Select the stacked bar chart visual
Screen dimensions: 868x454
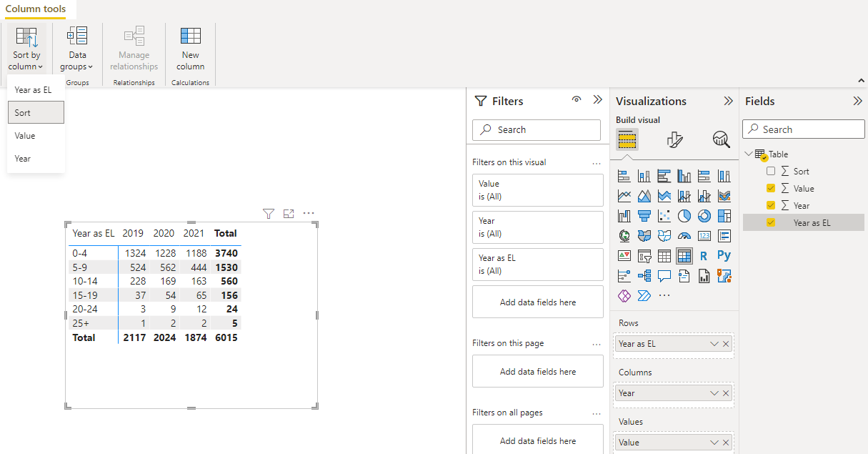tap(624, 176)
